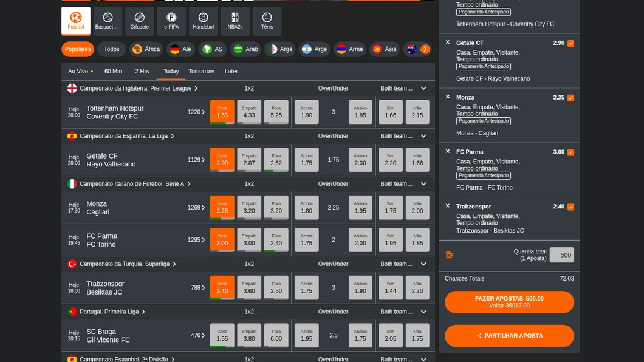
Task: Open more markets for Monza (1269)
Action: [196, 208]
